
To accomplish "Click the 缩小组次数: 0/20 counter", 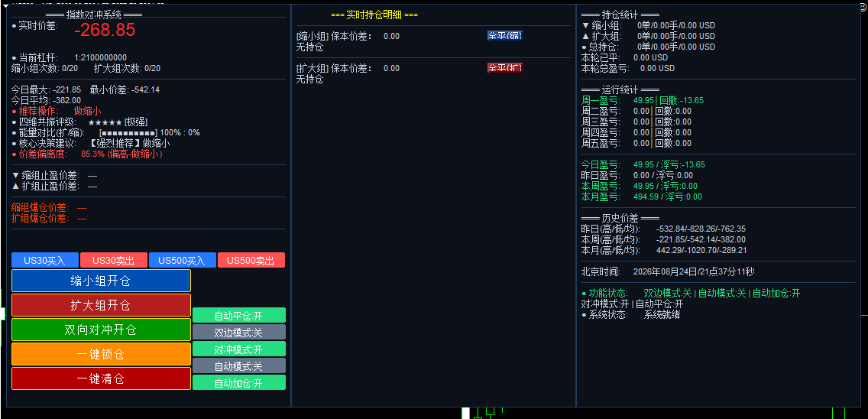I will 44,68.
